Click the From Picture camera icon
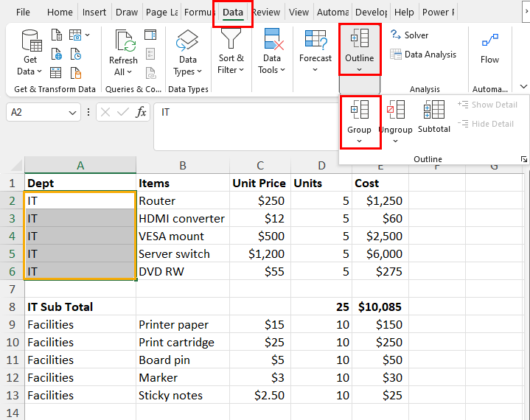This screenshot has height=420, width=530. 75,35
